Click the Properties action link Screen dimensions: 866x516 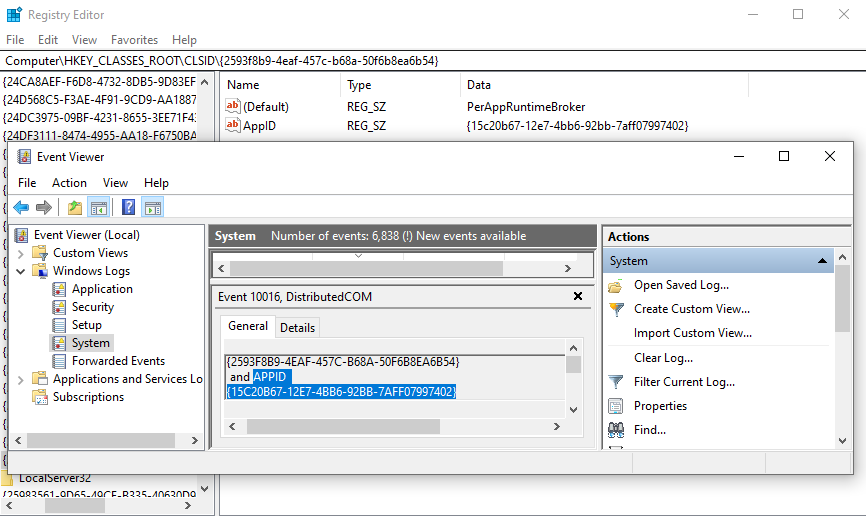(x=660, y=406)
